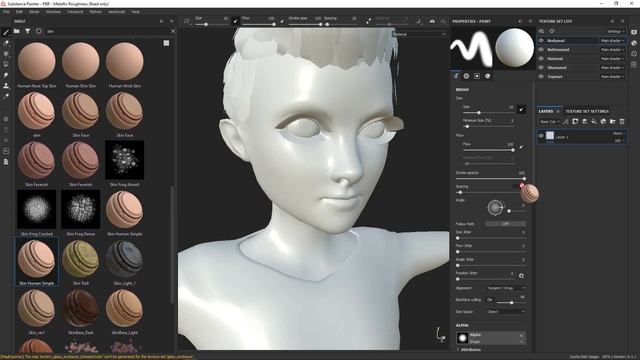Expand the Attributes section under Alpha
The width and height of the screenshot is (640, 360).
tap(468, 350)
